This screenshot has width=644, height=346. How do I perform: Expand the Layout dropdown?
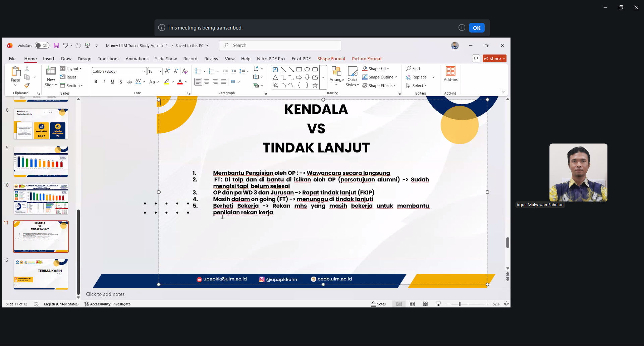click(71, 69)
